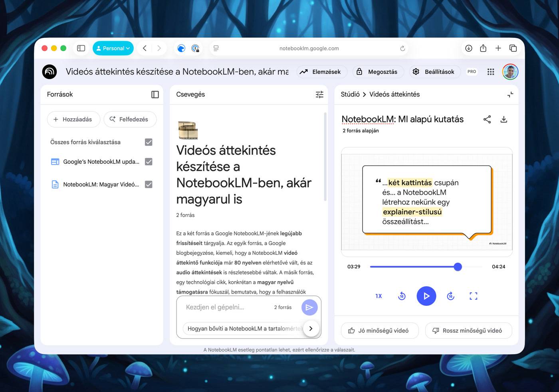Show next suggested question arrow
Image resolution: width=559 pixels, height=392 pixels.
coord(311,329)
